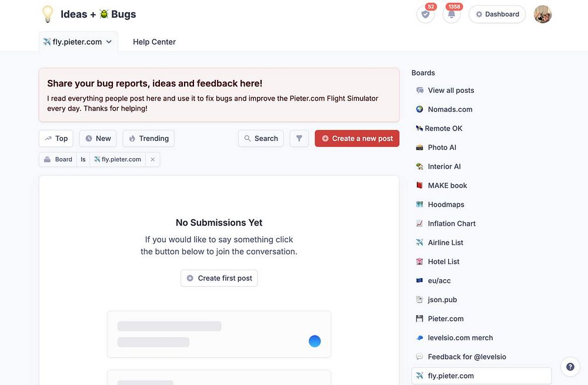
Task: Click the house icon beside Interior AI
Action: 420,166
